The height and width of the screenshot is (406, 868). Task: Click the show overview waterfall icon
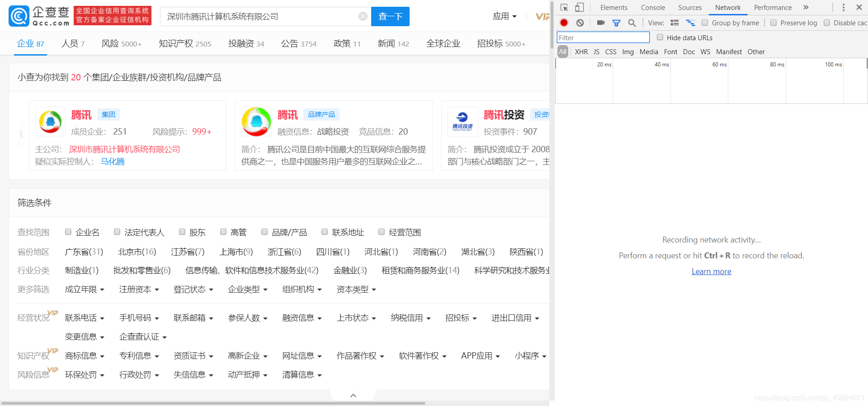coord(690,23)
